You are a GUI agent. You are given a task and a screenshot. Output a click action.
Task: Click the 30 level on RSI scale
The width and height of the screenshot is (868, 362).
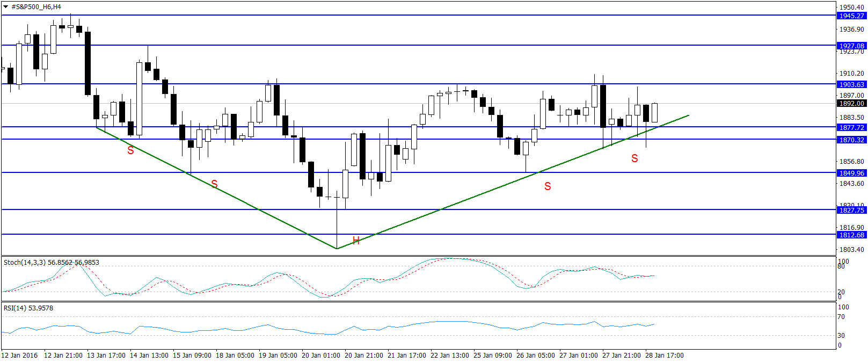pyautogui.click(x=842, y=336)
